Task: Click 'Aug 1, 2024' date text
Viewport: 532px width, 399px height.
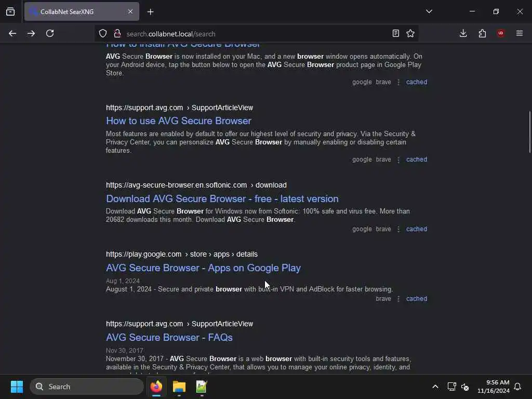Action: 123,281
